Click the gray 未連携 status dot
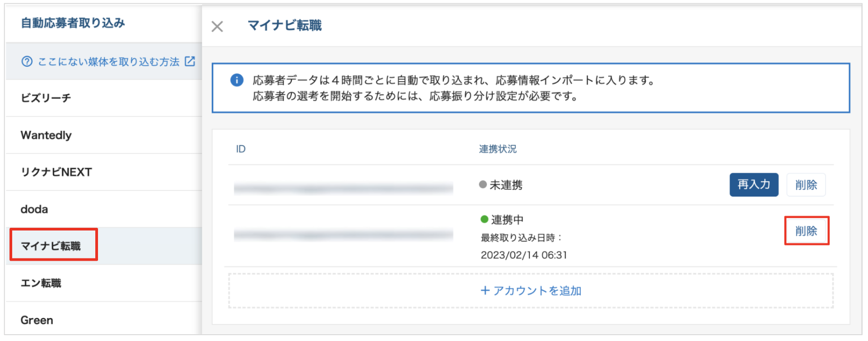Image resolution: width=868 pixels, height=341 pixels. coord(483,184)
